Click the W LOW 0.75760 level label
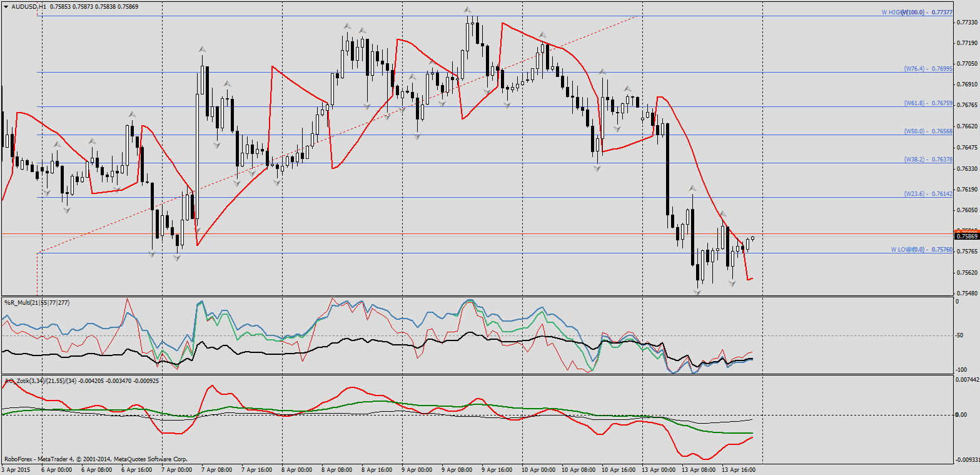The image size is (980, 475). coord(922,250)
